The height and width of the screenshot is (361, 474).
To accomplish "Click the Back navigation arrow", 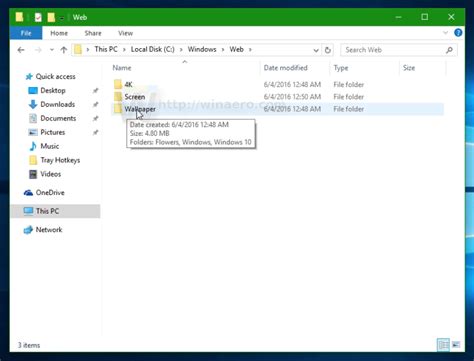I will pyautogui.click(x=21, y=50).
